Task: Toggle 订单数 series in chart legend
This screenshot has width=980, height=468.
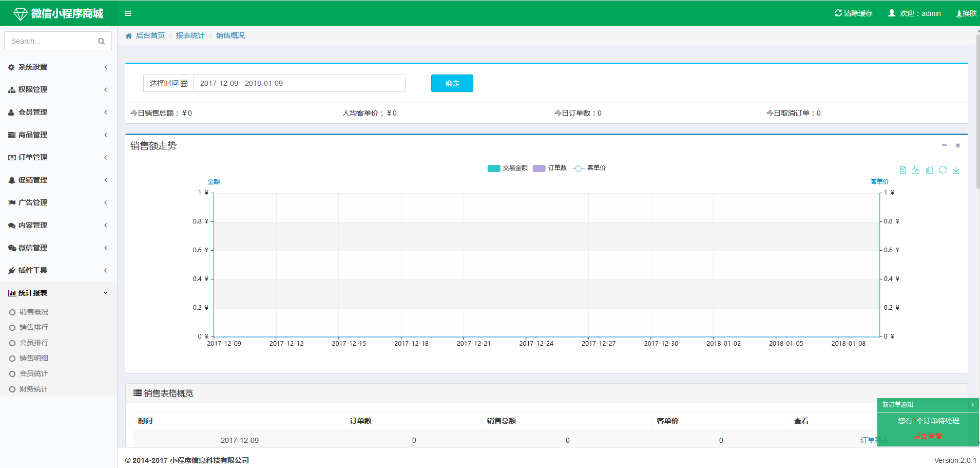Action: [550, 168]
